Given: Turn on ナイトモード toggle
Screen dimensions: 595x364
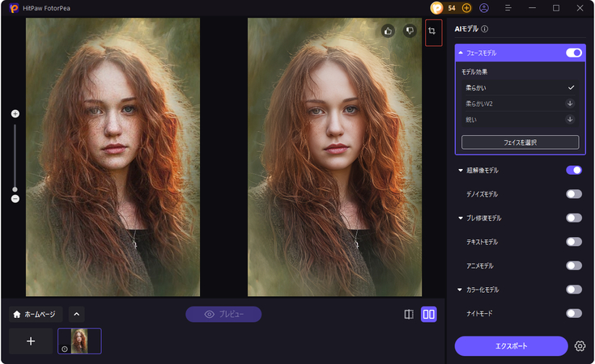Looking at the screenshot, I should 573,313.
